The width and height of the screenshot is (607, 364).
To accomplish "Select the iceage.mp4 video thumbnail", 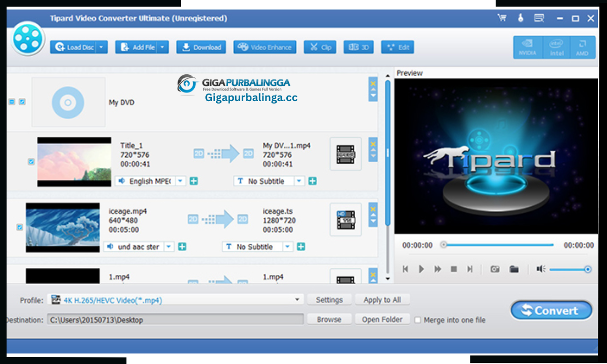I will (63, 227).
